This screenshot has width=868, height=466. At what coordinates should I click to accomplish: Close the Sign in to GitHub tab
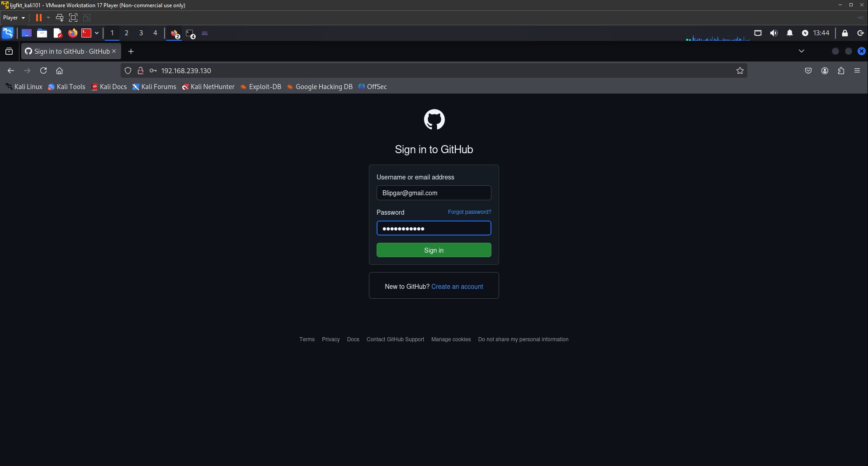coord(114,51)
